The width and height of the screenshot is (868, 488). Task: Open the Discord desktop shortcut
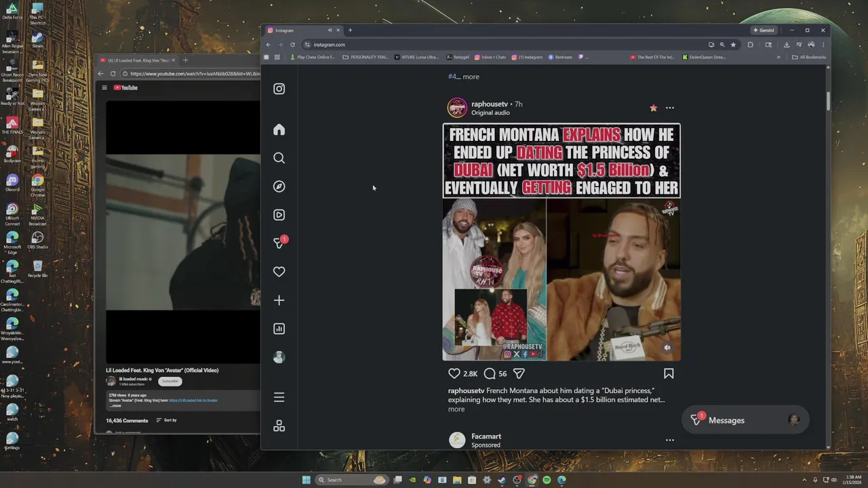[x=12, y=182]
